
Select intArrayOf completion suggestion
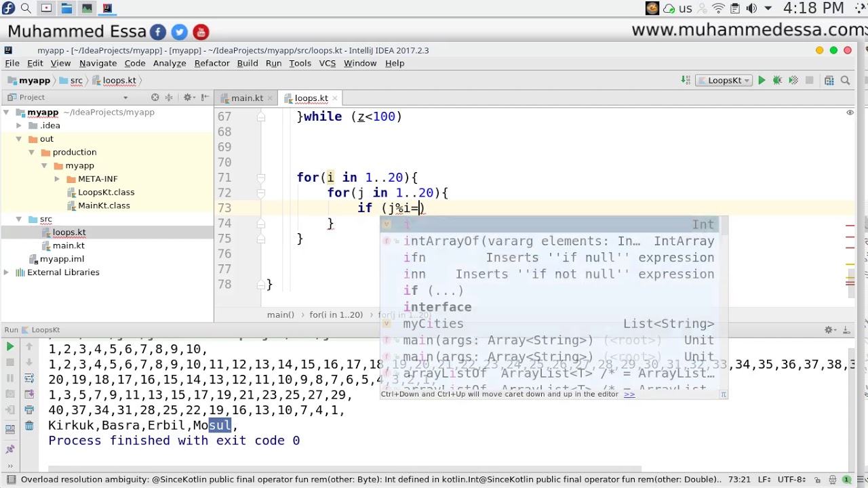tap(553, 241)
